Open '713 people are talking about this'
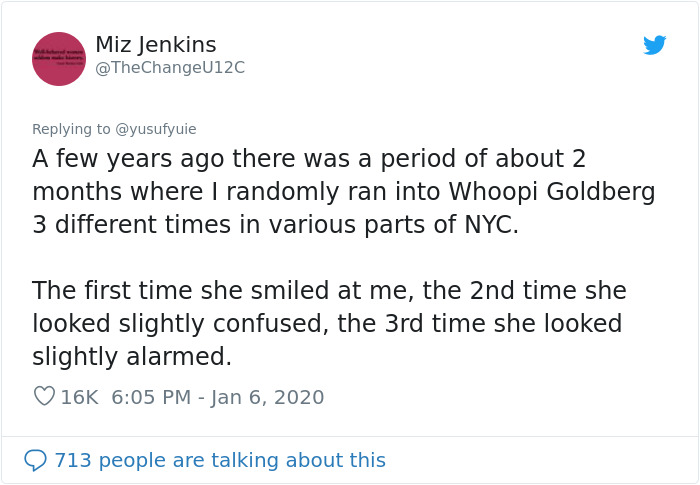The height and width of the screenshot is (485, 700). coord(219,460)
